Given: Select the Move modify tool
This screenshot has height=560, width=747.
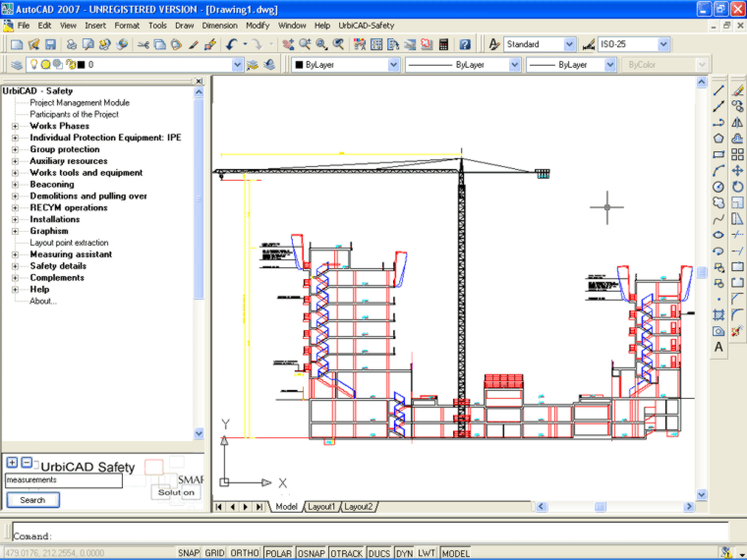Looking at the screenshot, I should tap(737, 171).
